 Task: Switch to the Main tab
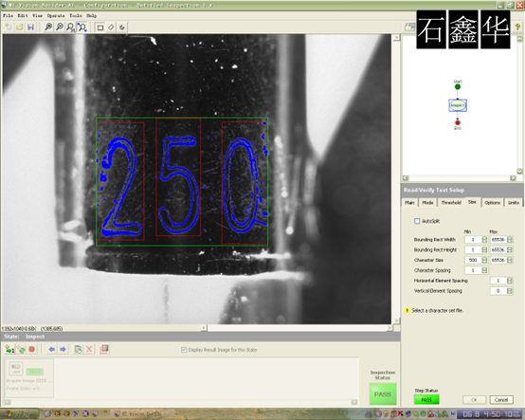click(x=409, y=203)
